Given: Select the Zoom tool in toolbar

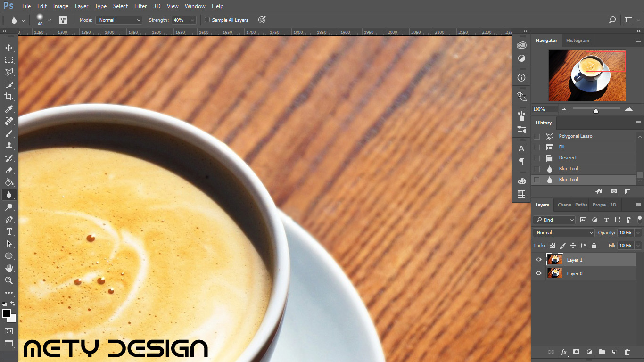Looking at the screenshot, I should pos(8,280).
